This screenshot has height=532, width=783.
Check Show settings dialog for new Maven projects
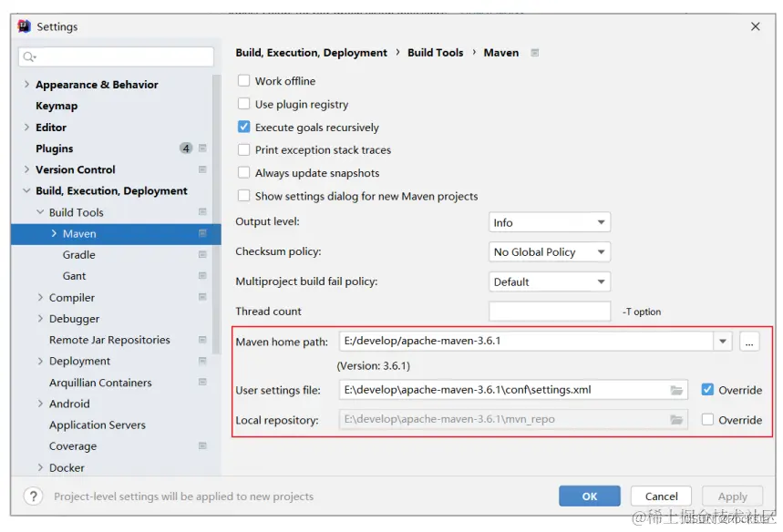click(243, 196)
